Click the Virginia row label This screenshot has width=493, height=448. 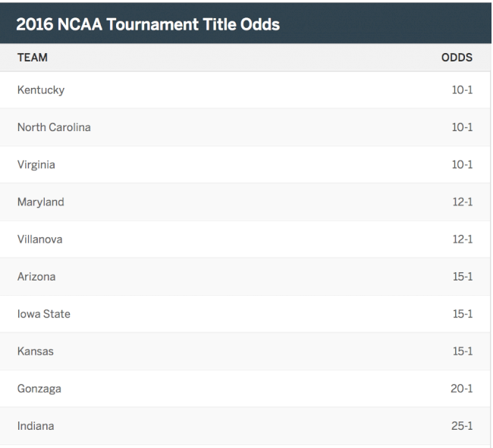[x=36, y=165]
